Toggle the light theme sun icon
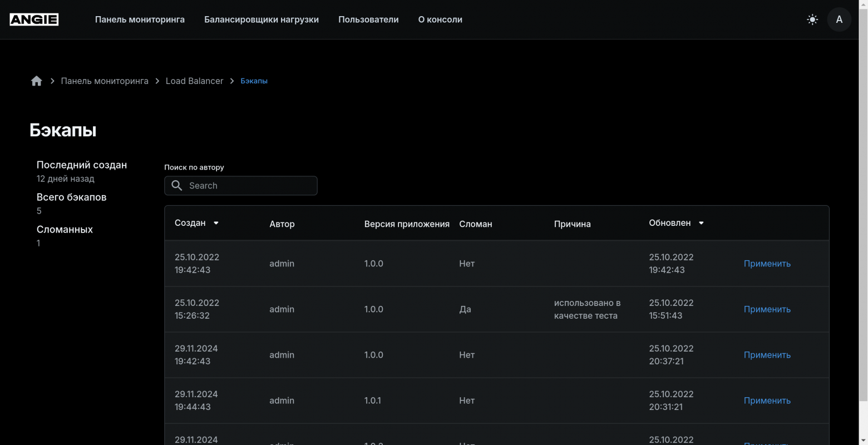Screen dimensions: 868x445 [x=812, y=19]
